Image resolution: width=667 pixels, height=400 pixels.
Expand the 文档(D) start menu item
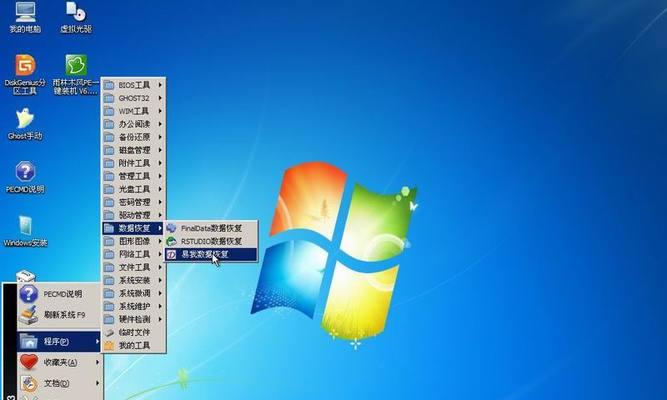pos(59,383)
